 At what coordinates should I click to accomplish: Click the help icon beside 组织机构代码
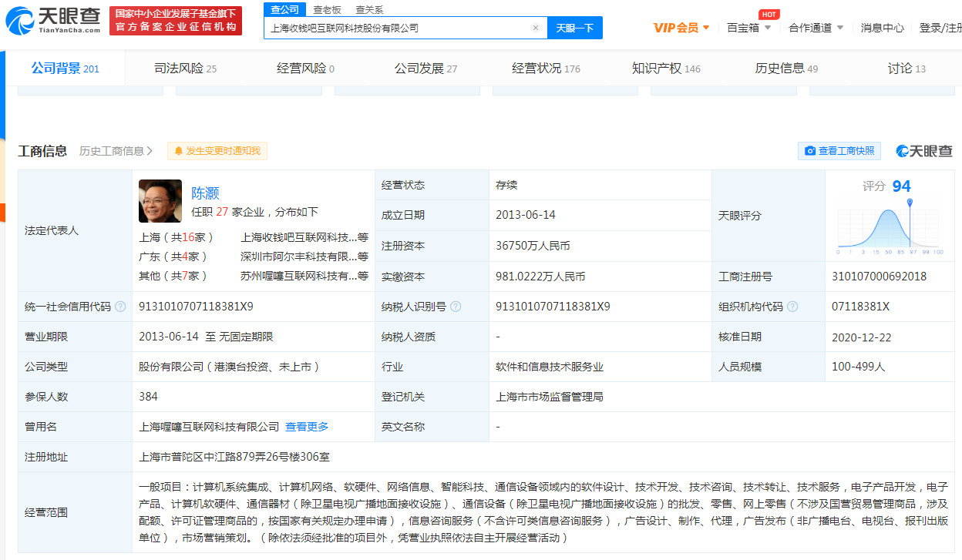tap(792, 307)
